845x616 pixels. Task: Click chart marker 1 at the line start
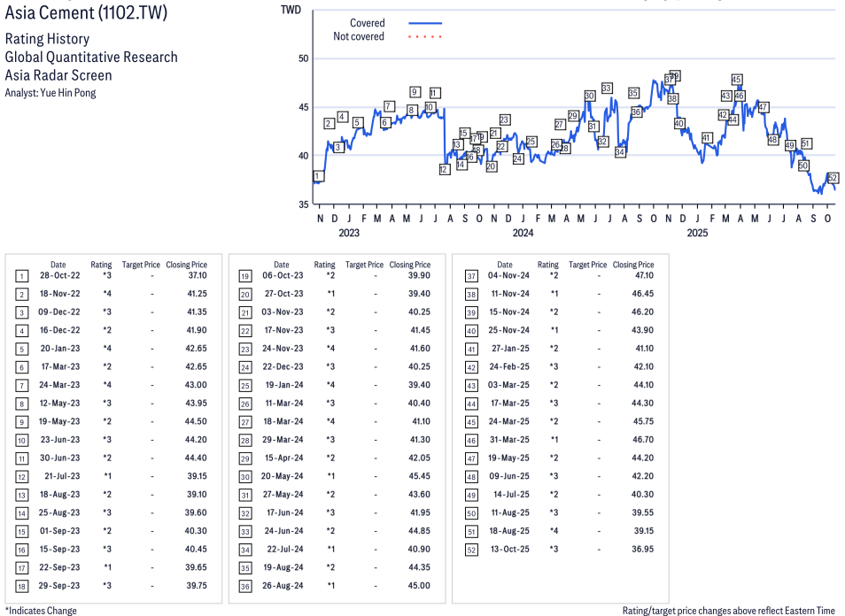click(x=318, y=176)
